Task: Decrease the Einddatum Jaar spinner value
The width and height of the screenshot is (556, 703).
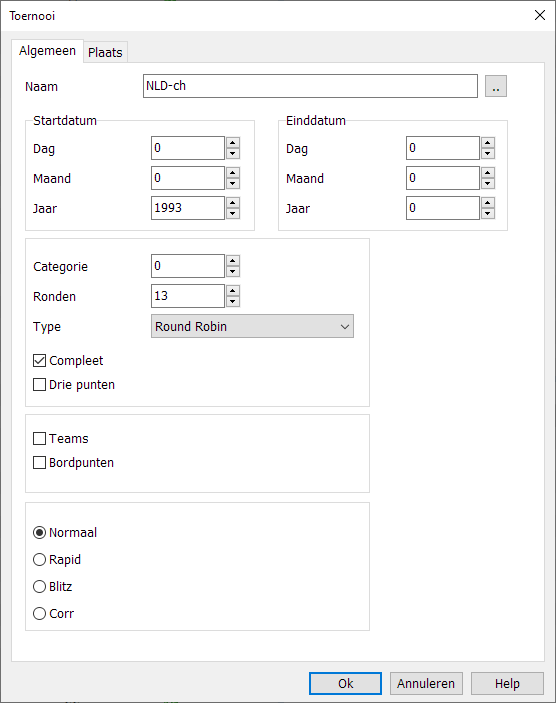Action: click(x=487, y=213)
